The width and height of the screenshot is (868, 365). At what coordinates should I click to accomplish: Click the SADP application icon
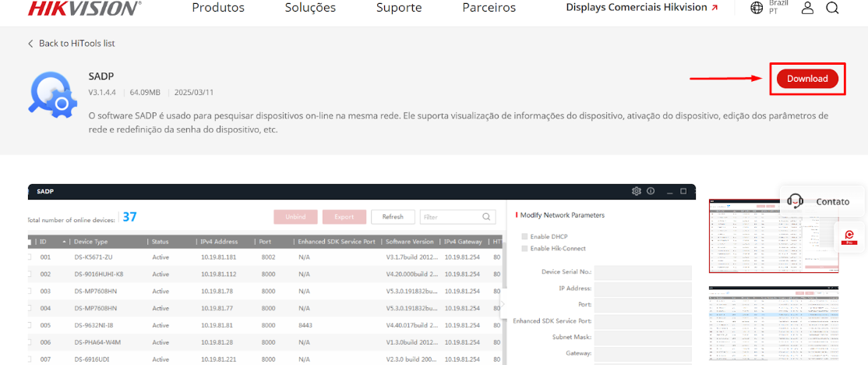(51, 94)
